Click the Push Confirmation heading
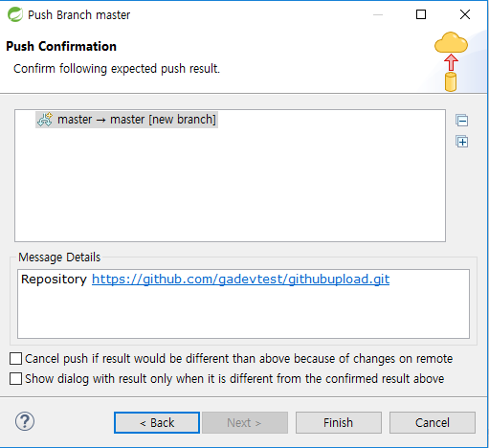Viewport: 489px width, 448px height. tap(61, 46)
